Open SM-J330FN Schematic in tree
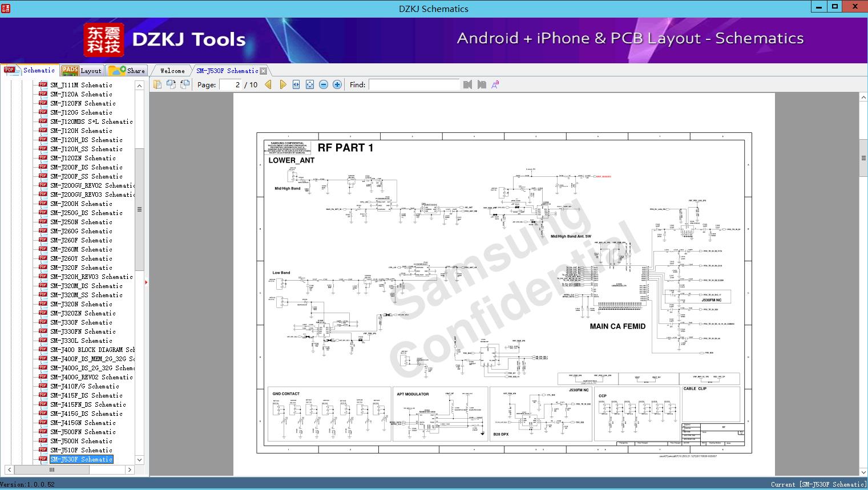The height and width of the screenshot is (490, 868). tap(83, 331)
